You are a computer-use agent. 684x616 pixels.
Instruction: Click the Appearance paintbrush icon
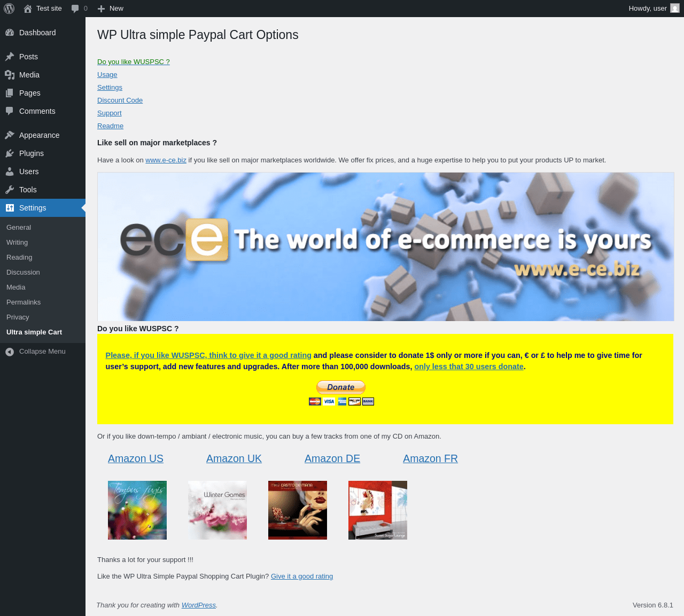(x=10, y=135)
